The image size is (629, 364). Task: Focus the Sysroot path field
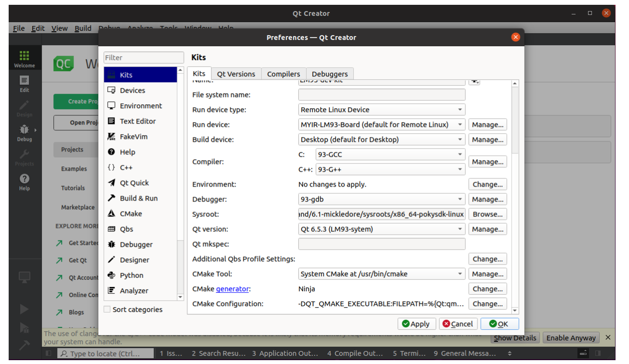[x=382, y=214]
